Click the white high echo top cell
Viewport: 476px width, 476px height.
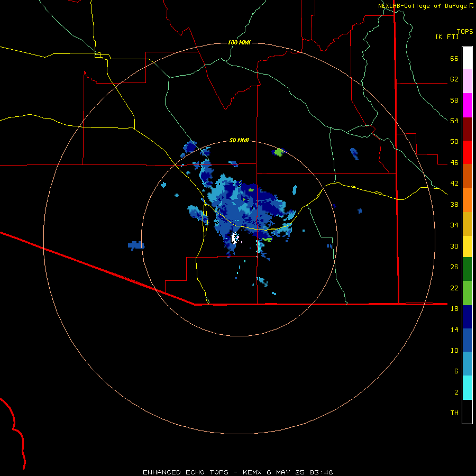pyautogui.click(x=234, y=238)
